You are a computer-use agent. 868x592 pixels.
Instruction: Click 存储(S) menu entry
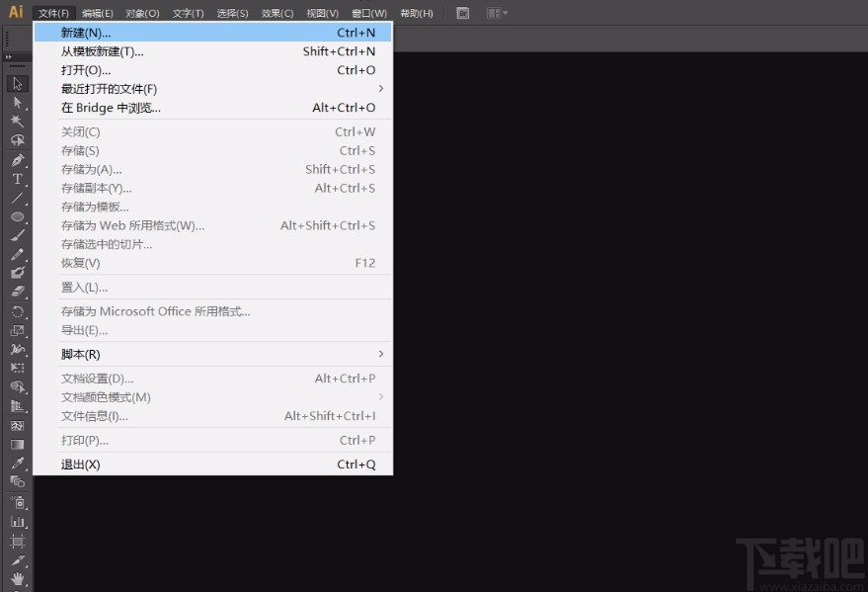click(212, 150)
